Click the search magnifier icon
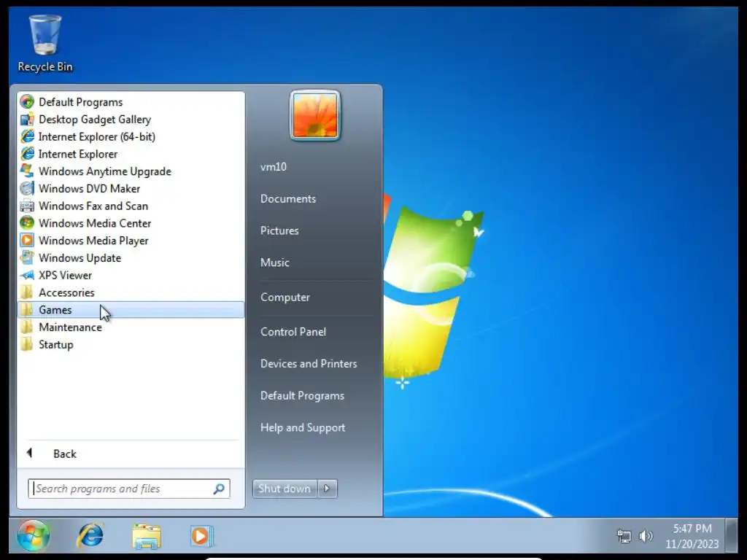 coord(219,489)
